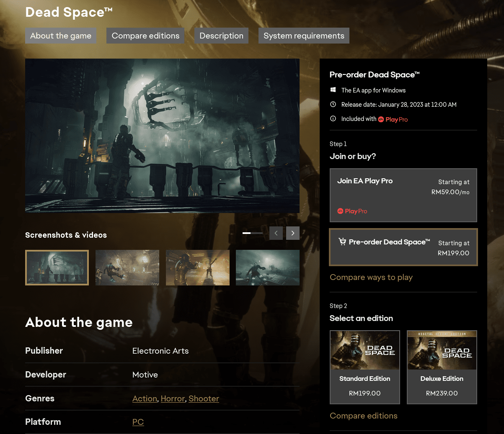This screenshot has height=434, width=504.
Task: Click the clock icon next to Release date
Action: pyautogui.click(x=333, y=104)
